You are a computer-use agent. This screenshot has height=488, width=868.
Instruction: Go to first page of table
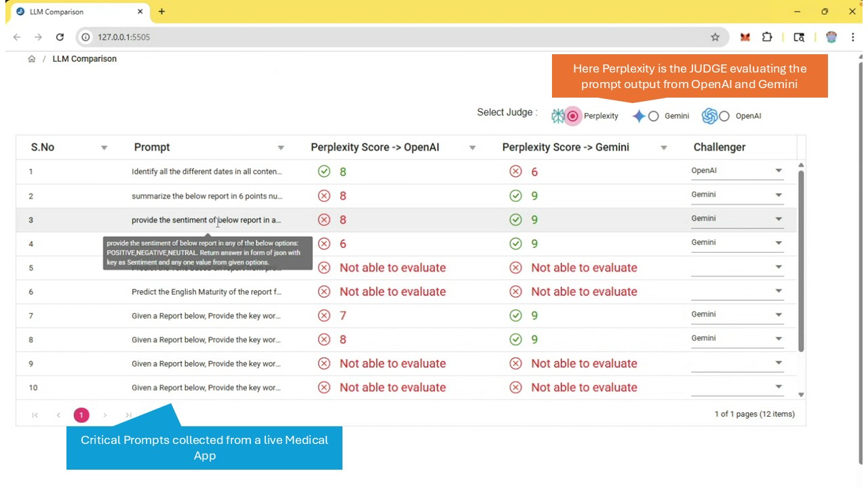pyautogui.click(x=35, y=415)
